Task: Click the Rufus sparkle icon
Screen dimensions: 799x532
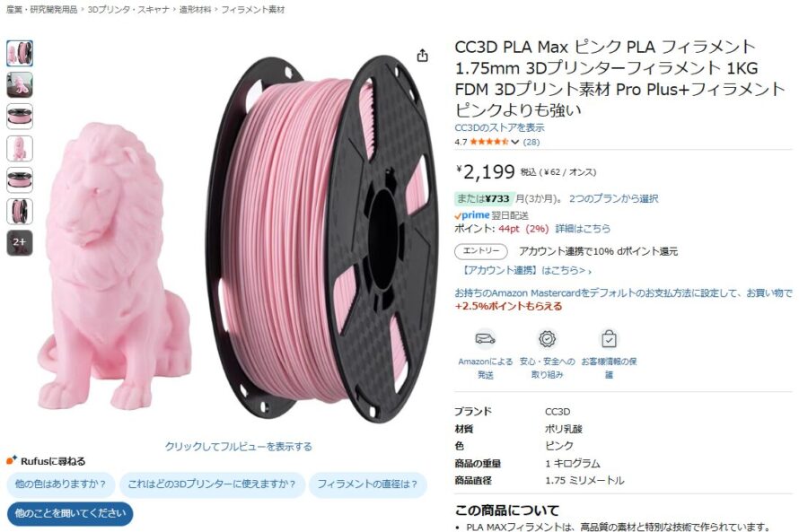Action: click(x=11, y=460)
